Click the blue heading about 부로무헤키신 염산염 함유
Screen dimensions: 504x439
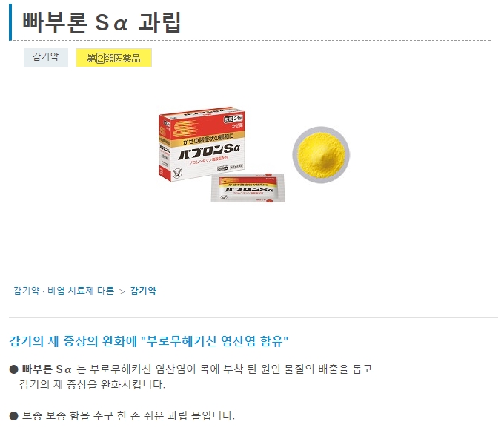[149, 341]
